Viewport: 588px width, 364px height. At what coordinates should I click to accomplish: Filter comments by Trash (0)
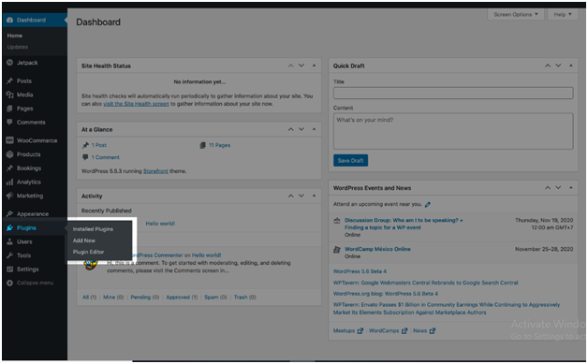tap(245, 297)
